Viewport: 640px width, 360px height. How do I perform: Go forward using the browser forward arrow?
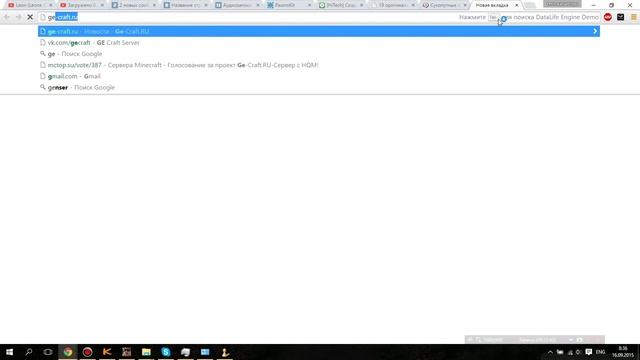coord(18,17)
